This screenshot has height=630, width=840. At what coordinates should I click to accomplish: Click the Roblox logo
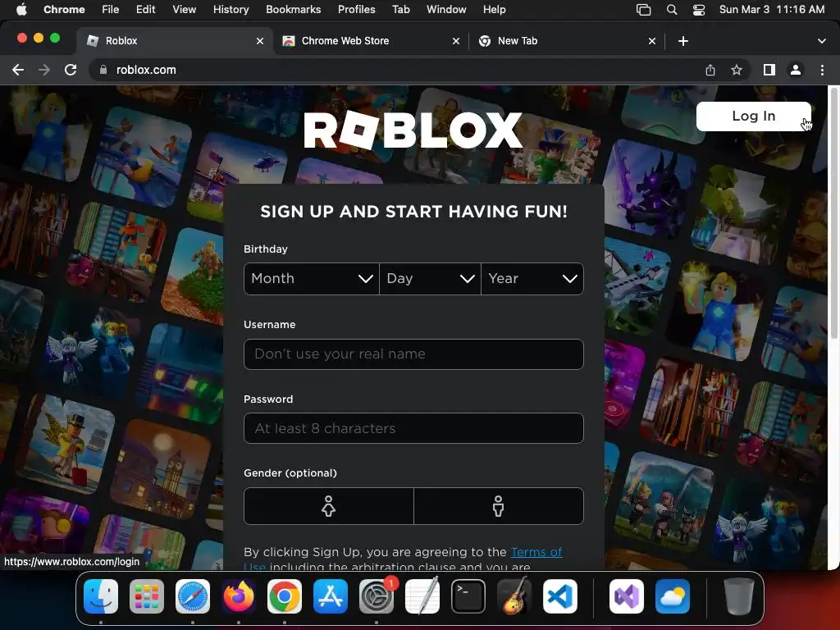pos(413,130)
